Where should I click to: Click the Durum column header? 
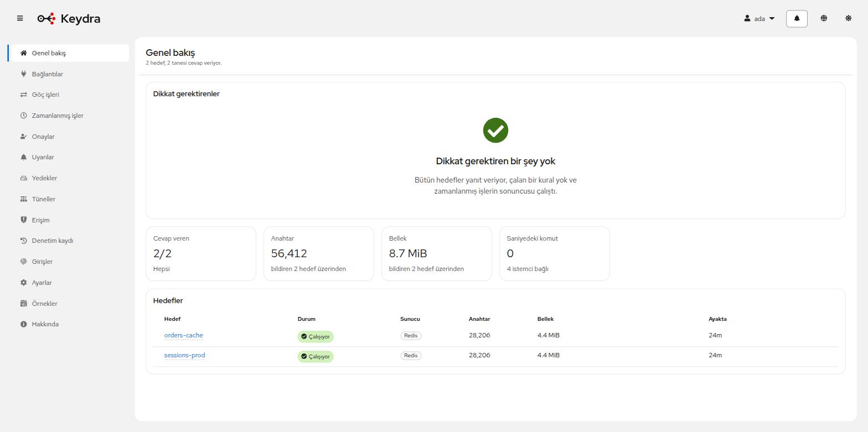pos(306,319)
